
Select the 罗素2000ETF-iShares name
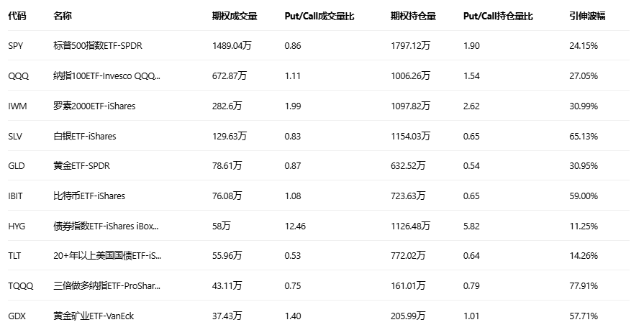tap(94, 106)
